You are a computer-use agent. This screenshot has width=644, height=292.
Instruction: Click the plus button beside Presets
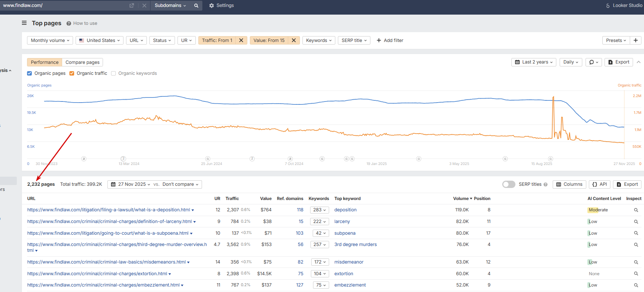coord(636,41)
